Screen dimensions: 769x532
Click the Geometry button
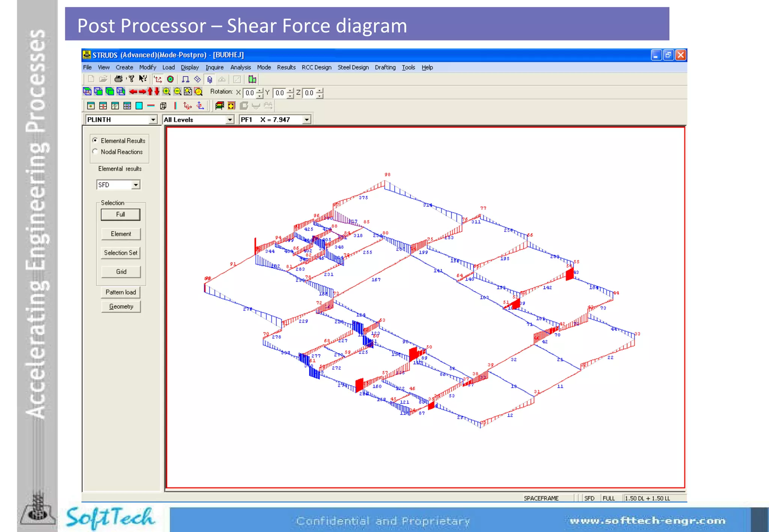tap(121, 307)
